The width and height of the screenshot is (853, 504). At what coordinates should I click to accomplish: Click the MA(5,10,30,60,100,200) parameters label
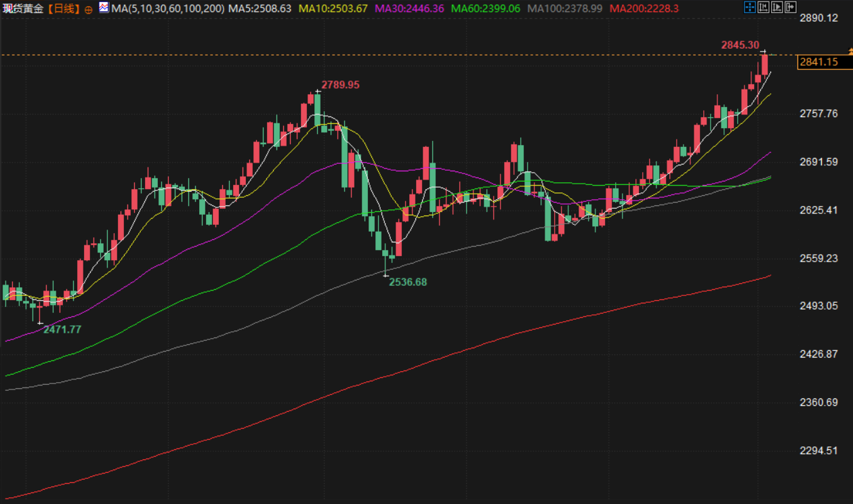pyautogui.click(x=167, y=9)
